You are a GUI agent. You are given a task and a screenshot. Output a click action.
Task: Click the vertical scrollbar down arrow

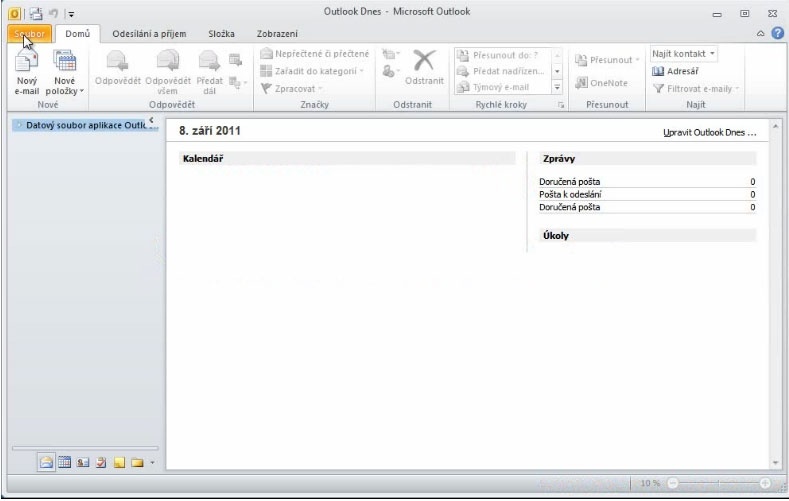[x=775, y=463]
